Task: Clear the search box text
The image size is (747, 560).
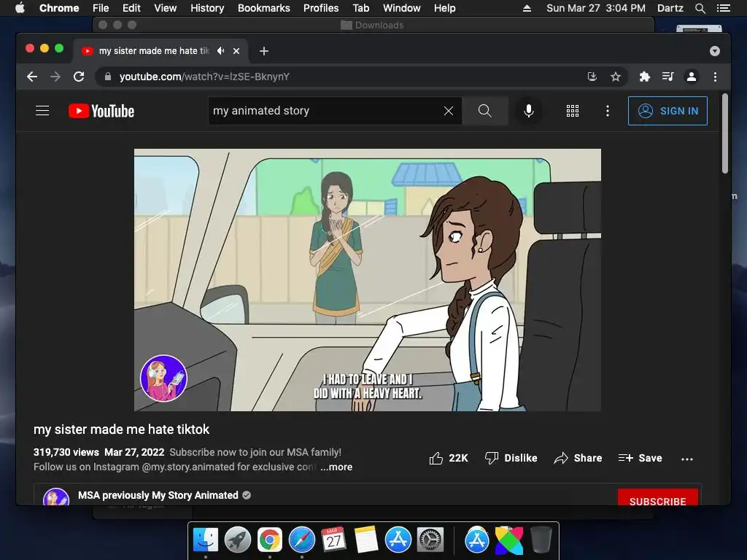Action: coord(449,111)
